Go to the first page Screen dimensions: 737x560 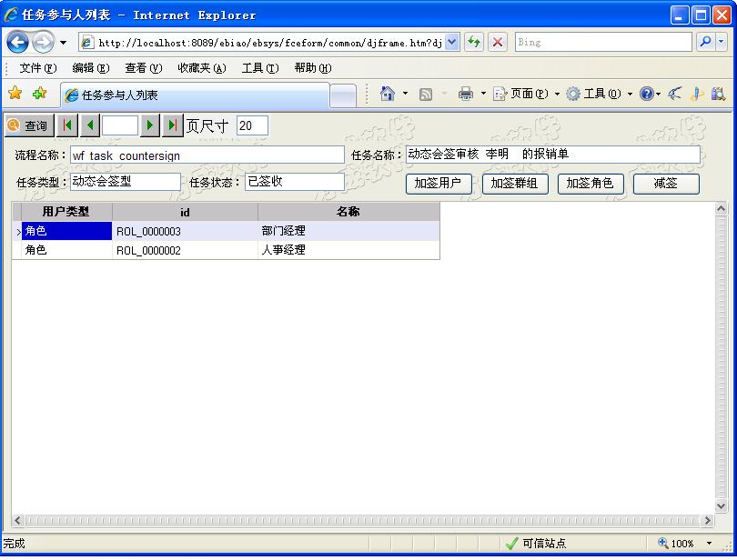coord(67,125)
